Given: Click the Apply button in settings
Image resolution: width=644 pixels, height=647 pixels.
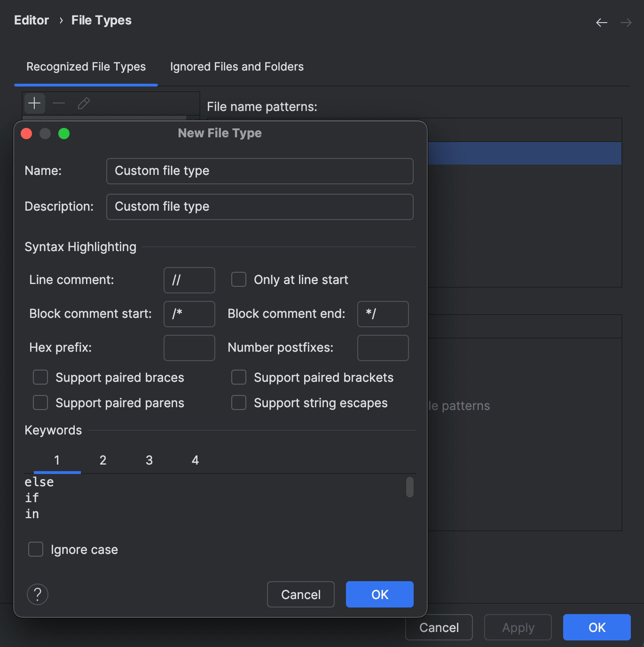Looking at the screenshot, I should pyautogui.click(x=518, y=627).
